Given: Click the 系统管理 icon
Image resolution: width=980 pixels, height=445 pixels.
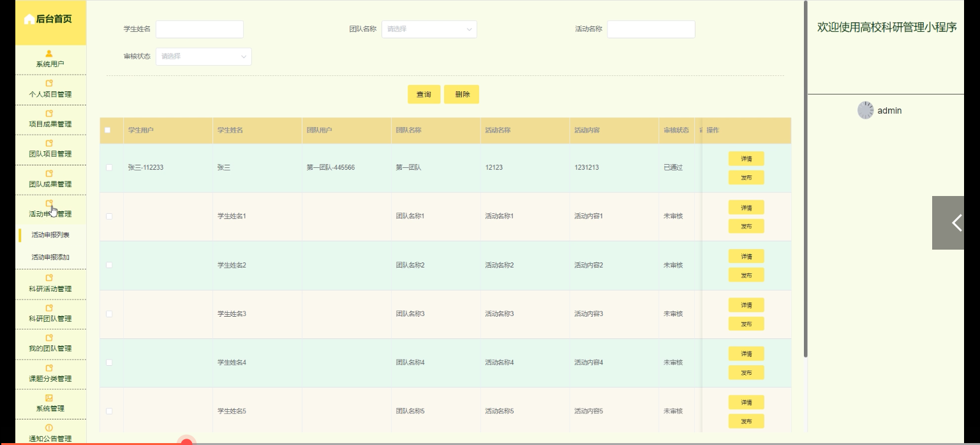Looking at the screenshot, I should click(50, 398).
